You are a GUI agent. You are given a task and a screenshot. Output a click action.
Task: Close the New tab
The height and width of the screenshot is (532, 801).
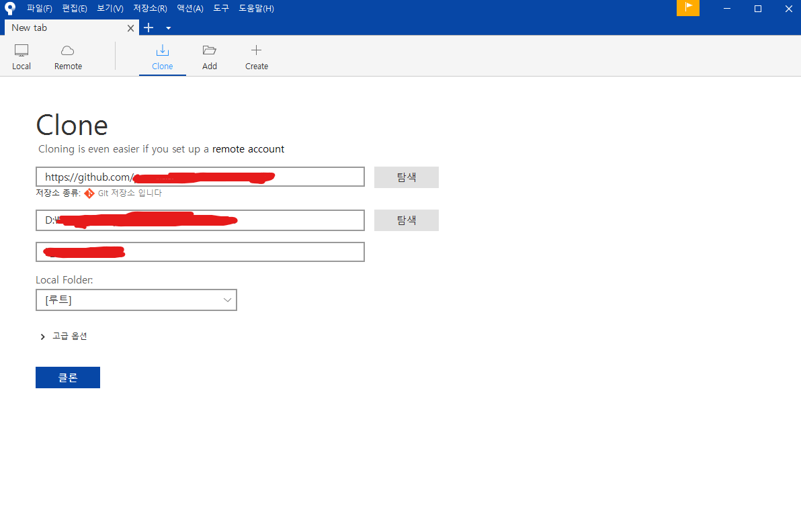[x=131, y=28]
